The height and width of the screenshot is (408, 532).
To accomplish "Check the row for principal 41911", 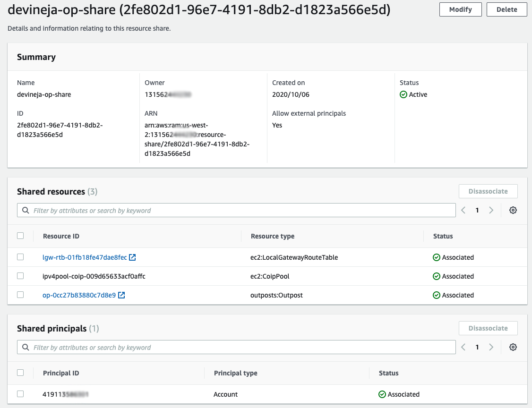I will 20,394.
